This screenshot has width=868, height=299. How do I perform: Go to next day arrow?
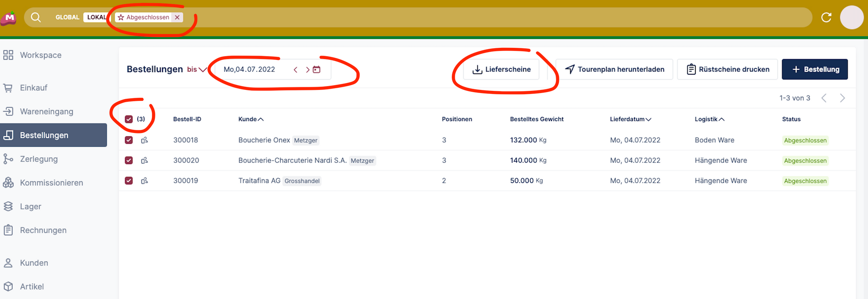(307, 70)
